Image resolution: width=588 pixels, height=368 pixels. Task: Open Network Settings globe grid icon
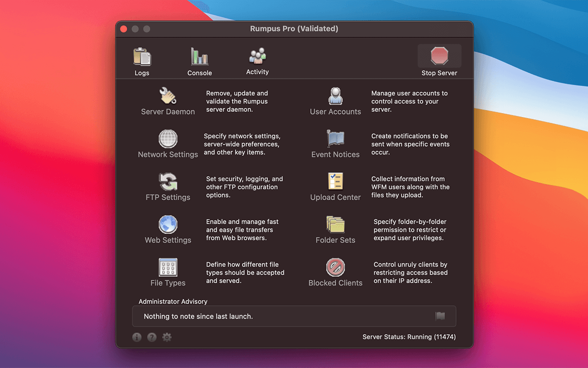tap(168, 139)
